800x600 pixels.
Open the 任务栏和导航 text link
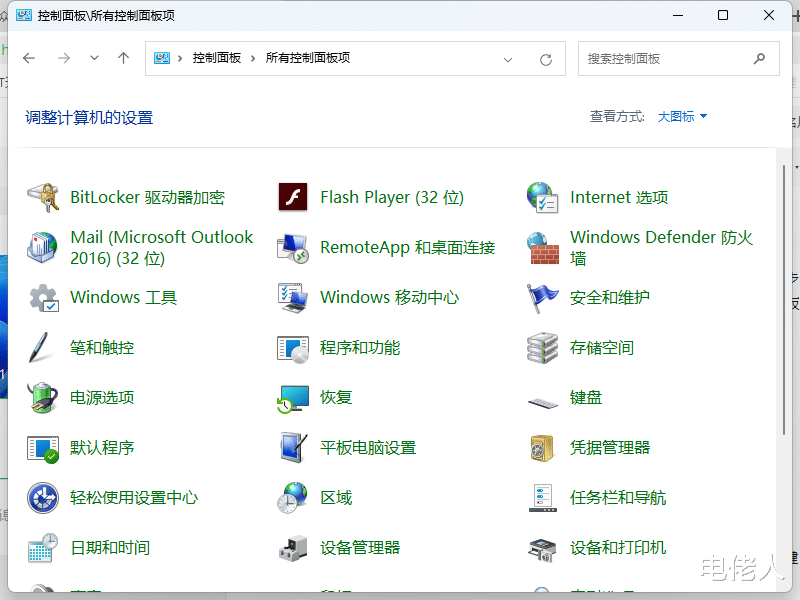point(618,498)
